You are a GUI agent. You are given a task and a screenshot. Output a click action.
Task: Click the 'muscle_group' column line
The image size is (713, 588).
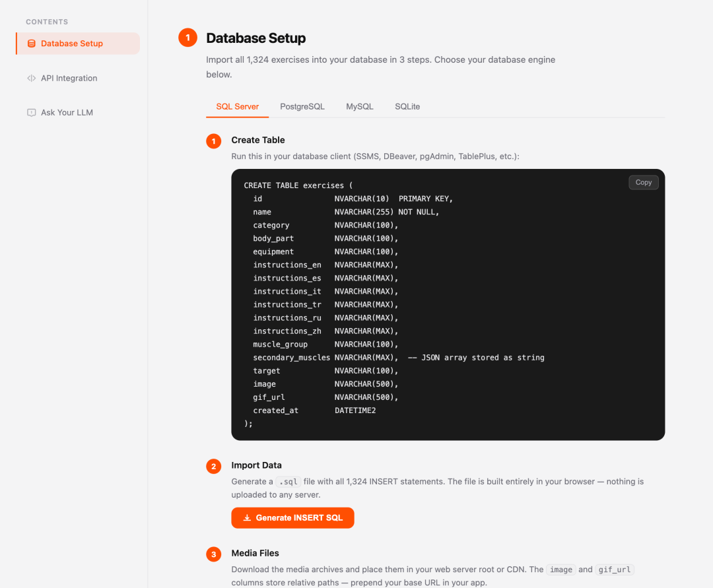point(325,344)
